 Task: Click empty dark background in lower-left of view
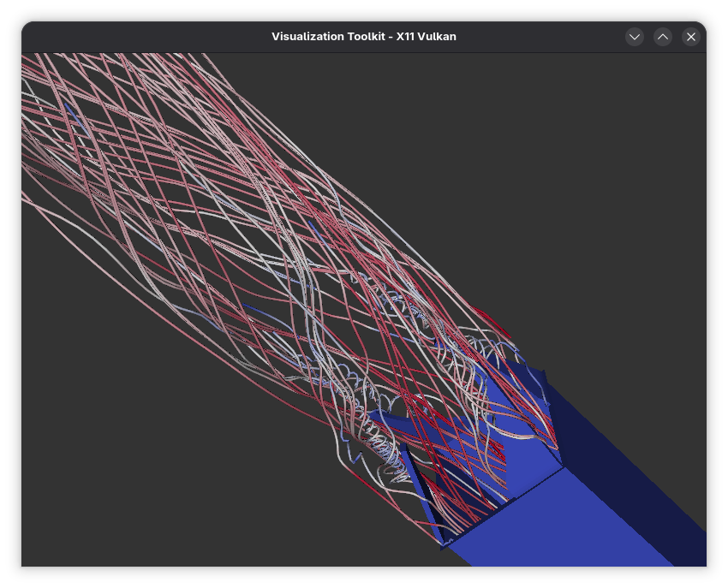[x=128, y=479]
